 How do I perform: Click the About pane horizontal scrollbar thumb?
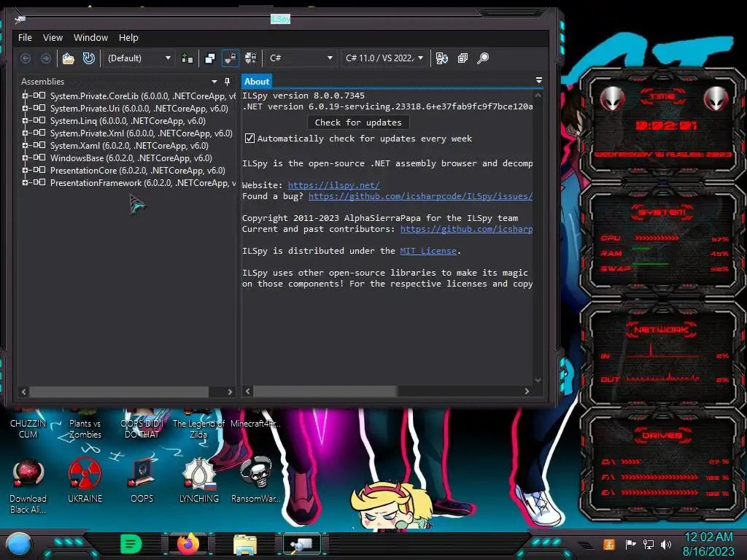coord(325,392)
